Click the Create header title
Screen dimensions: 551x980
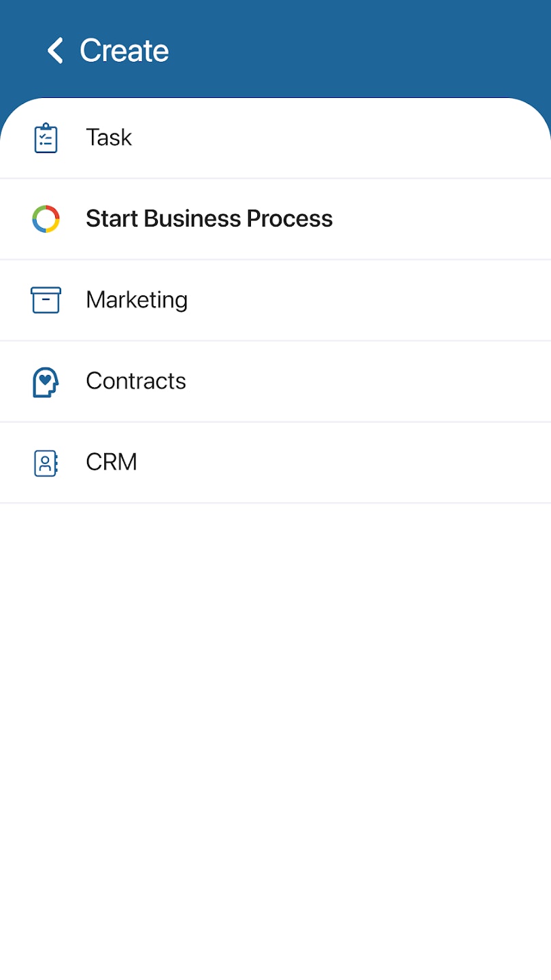[x=124, y=50]
